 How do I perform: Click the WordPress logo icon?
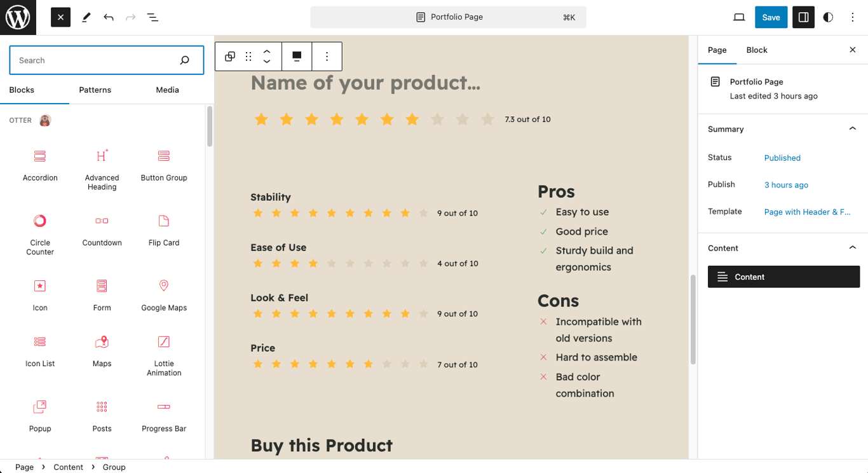[x=17, y=17]
